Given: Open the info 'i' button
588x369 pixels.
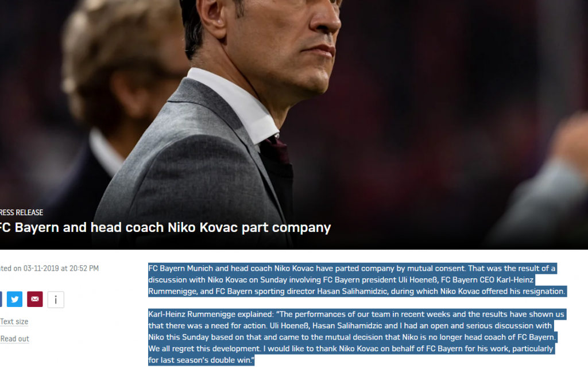Looking at the screenshot, I should point(56,300).
